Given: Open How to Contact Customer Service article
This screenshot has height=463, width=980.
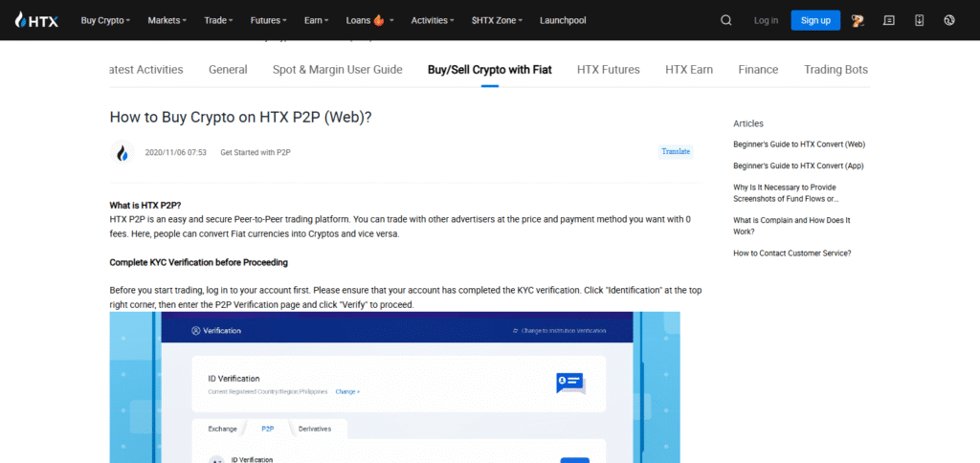Looking at the screenshot, I should click(791, 254).
